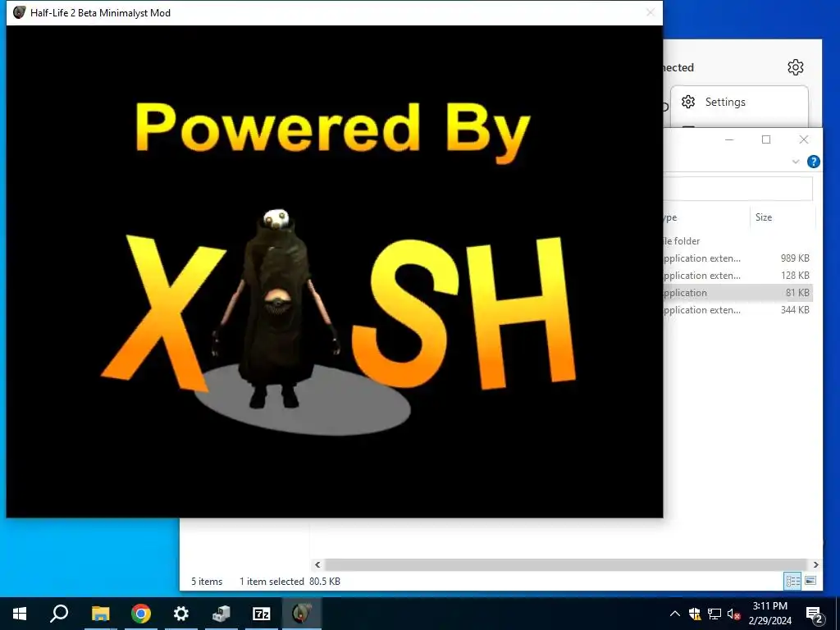The height and width of the screenshot is (630, 840).
Task: Open Windows Security tray icon
Action: pyautogui.click(x=695, y=614)
